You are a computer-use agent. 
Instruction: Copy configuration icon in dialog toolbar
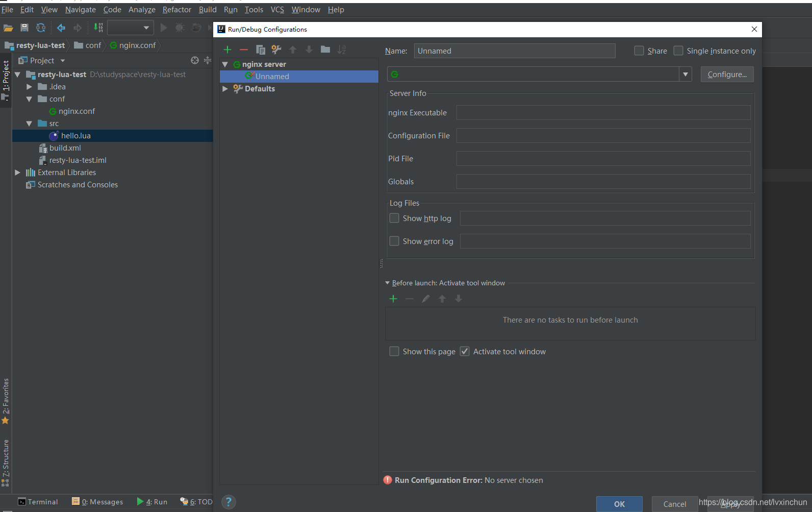coord(260,50)
